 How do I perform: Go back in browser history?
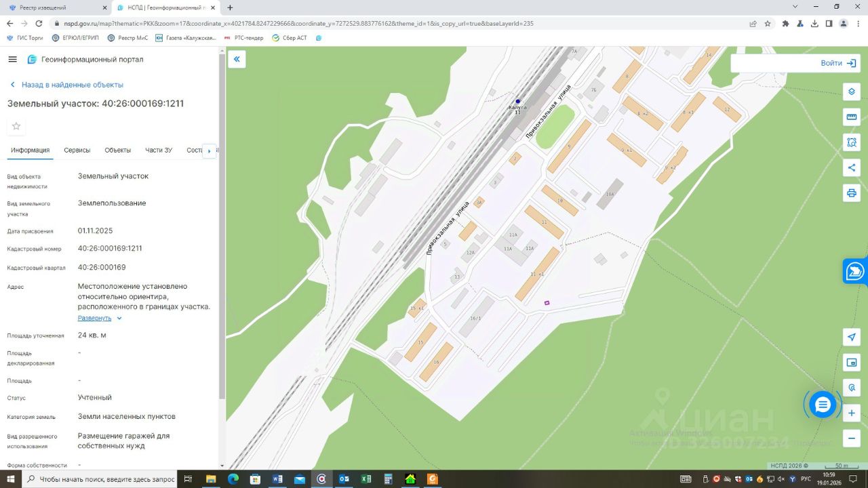pos(9,23)
